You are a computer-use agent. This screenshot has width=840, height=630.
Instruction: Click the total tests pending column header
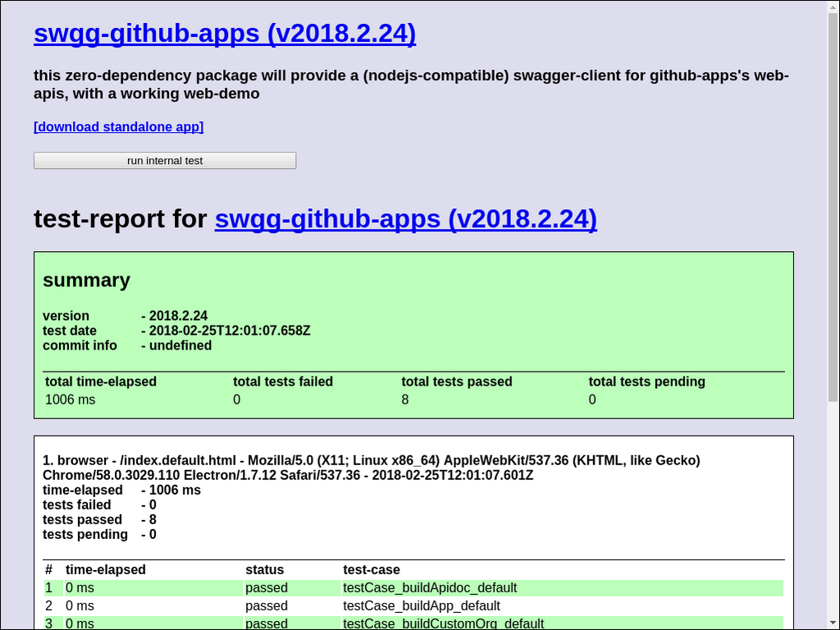click(x=646, y=381)
